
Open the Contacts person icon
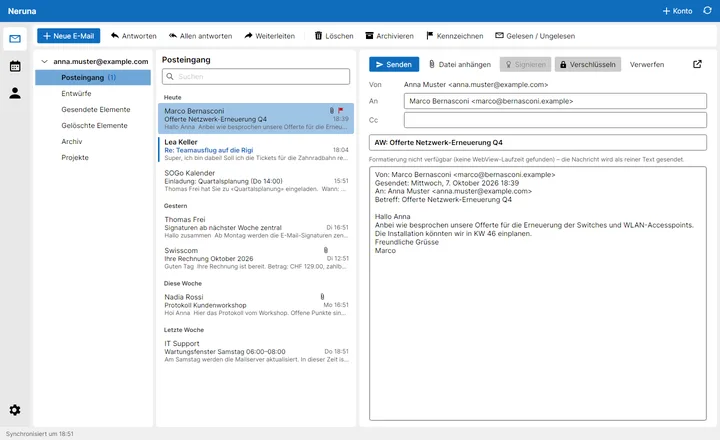pos(15,93)
